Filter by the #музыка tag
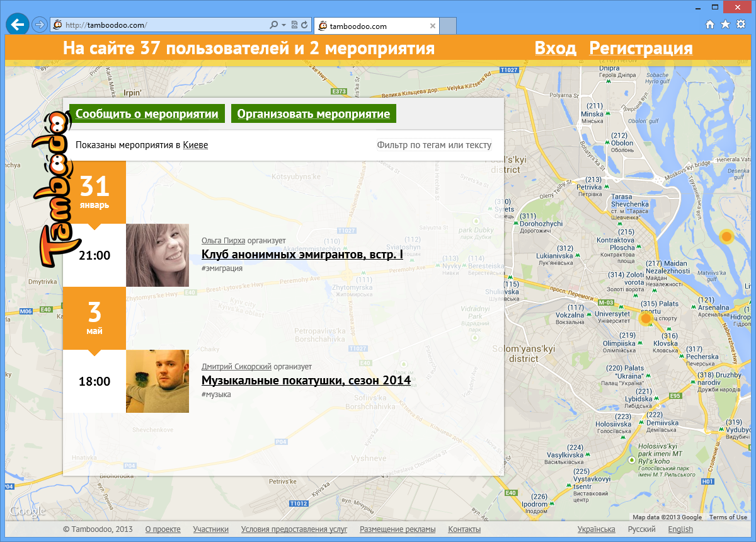Image resolution: width=756 pixels, height=542 pixels. click(216, 395)
